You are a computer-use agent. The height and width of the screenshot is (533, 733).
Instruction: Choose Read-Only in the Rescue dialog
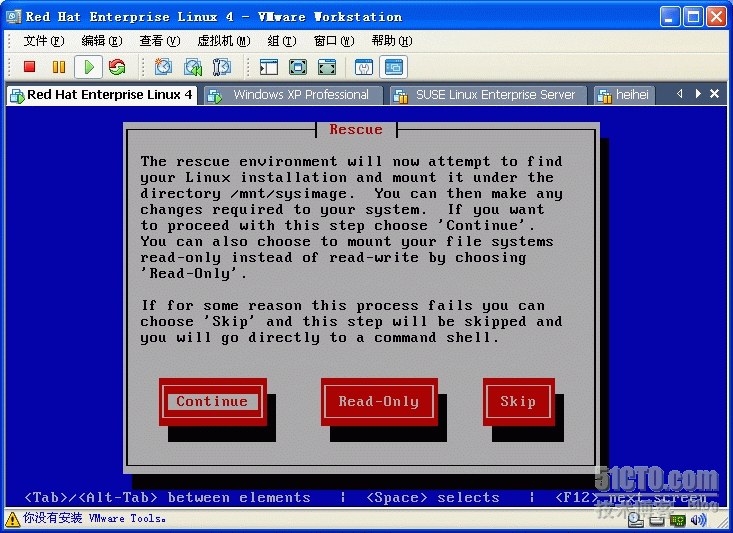coord(379,402)
